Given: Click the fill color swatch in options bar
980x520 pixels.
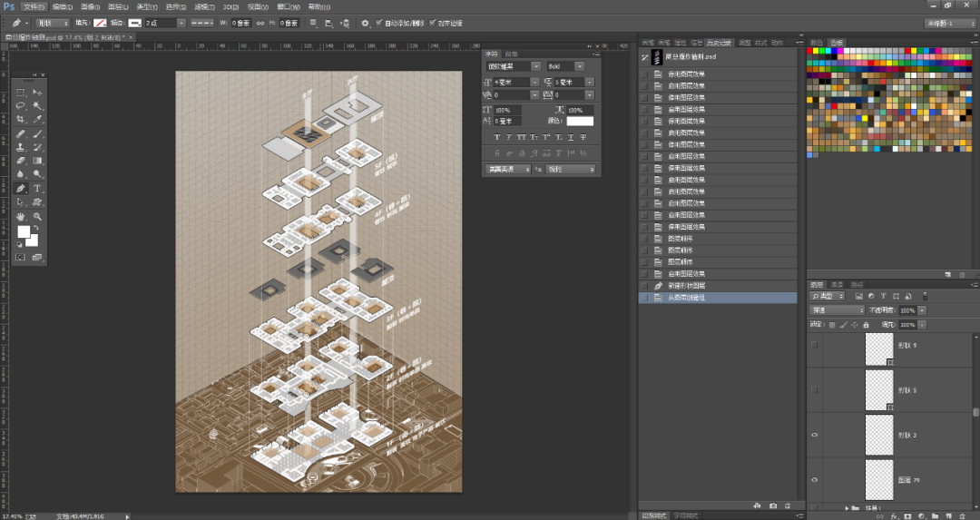Looking at the screenshot, I should coord(100,23).
